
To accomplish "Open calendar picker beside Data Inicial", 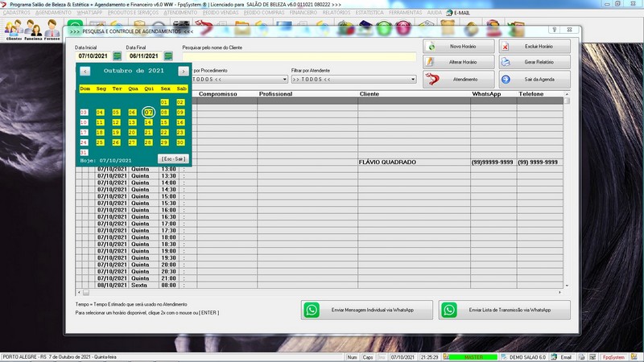I will coord(117,56).
